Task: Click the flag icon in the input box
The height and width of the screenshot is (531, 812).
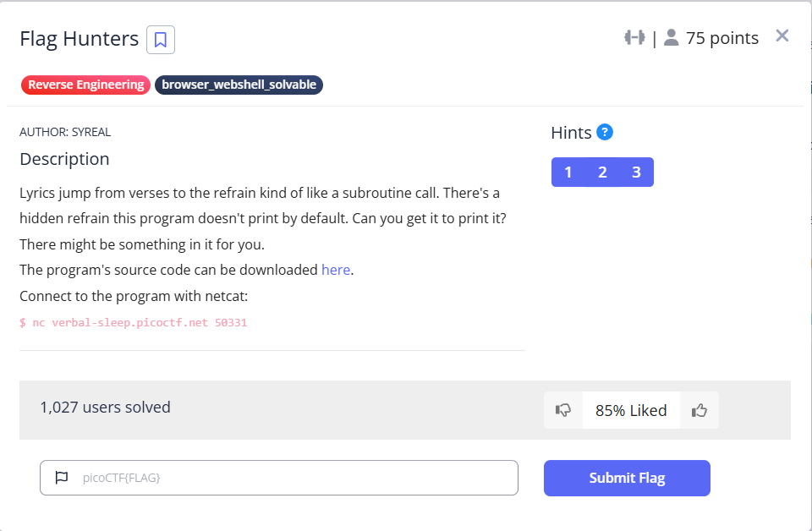Action: click(x=61, y=478)
